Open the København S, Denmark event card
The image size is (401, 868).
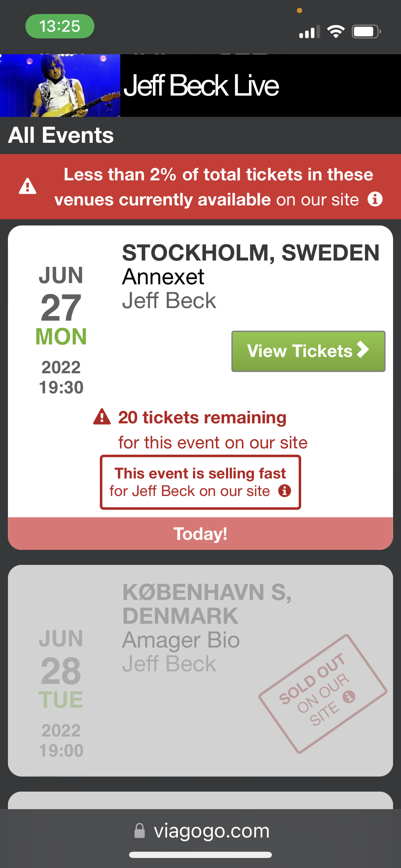coord(200,671)
